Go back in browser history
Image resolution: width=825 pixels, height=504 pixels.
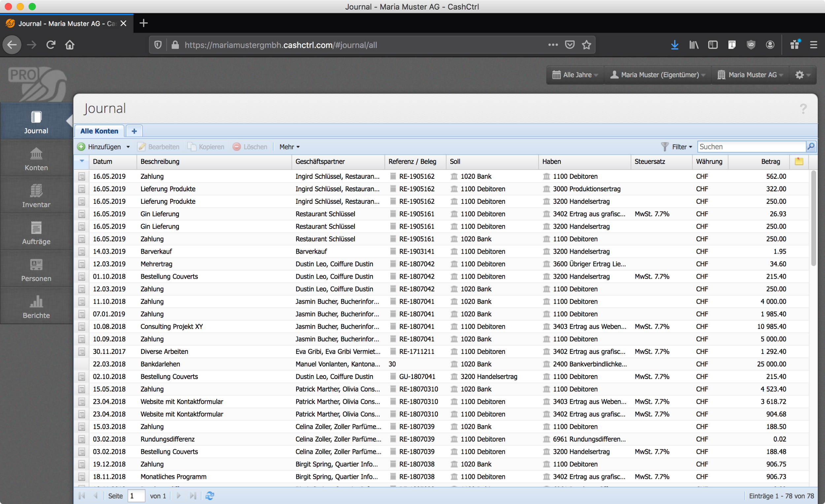[12, 45]
